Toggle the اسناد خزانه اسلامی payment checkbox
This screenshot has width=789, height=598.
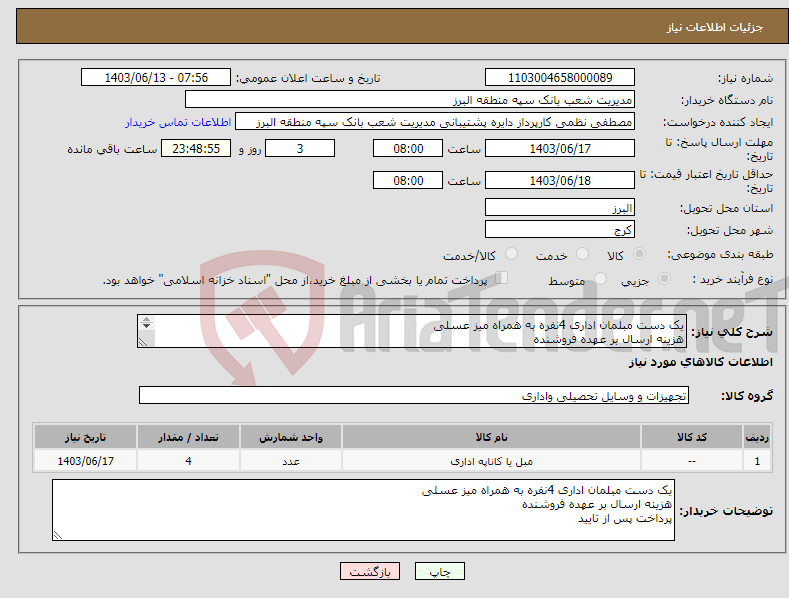click(x=501, y=278)
